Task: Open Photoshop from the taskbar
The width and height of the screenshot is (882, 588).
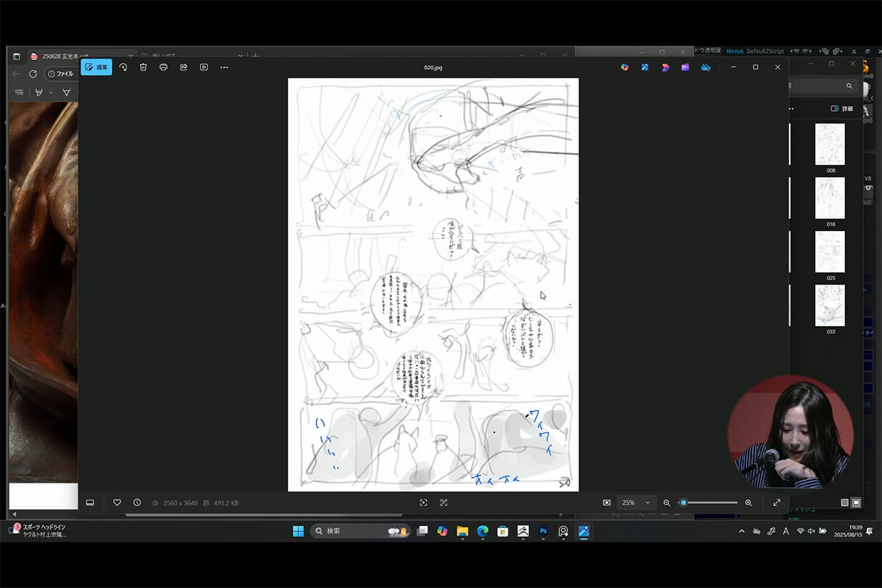Action: (543, 531)
